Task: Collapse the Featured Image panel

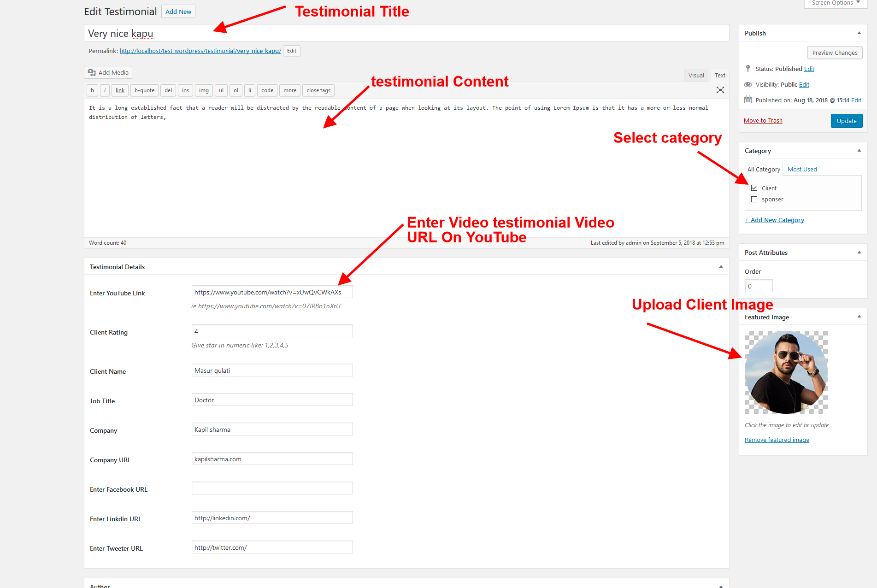Action: [x=859, y=317]
